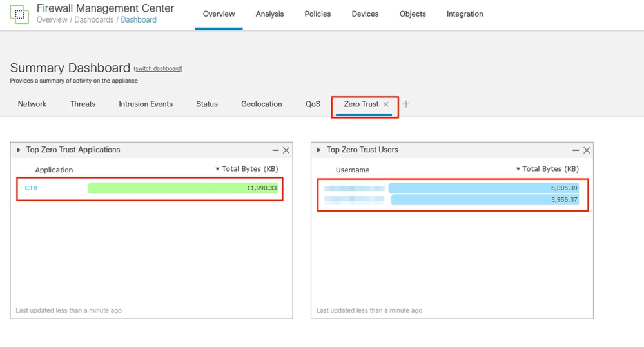
Task: Select the Zero Trust tab
Action: pos(361,104)
